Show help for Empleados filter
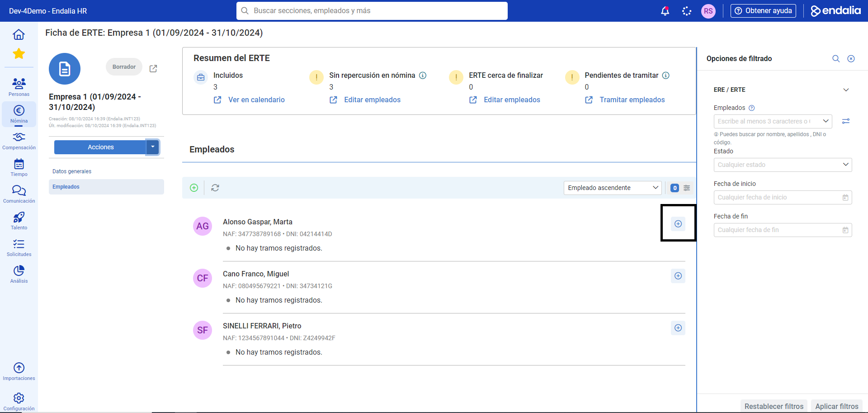The image size is (868, 413). point(752,108)
